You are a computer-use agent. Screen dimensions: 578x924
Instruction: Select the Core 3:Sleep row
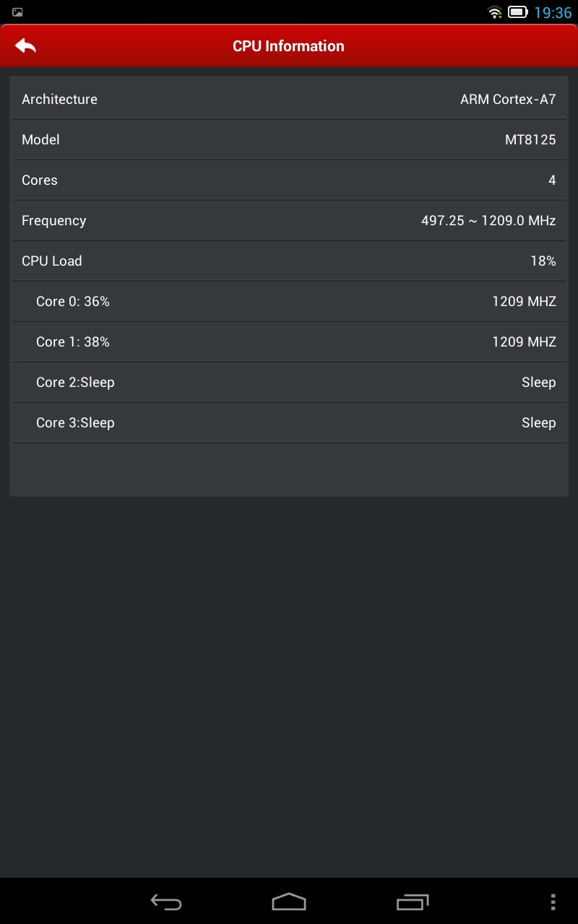pos(289,423)
